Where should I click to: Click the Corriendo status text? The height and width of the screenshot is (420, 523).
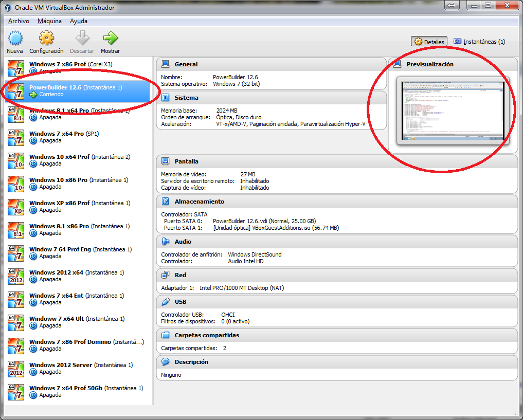(x=51, y=95)
